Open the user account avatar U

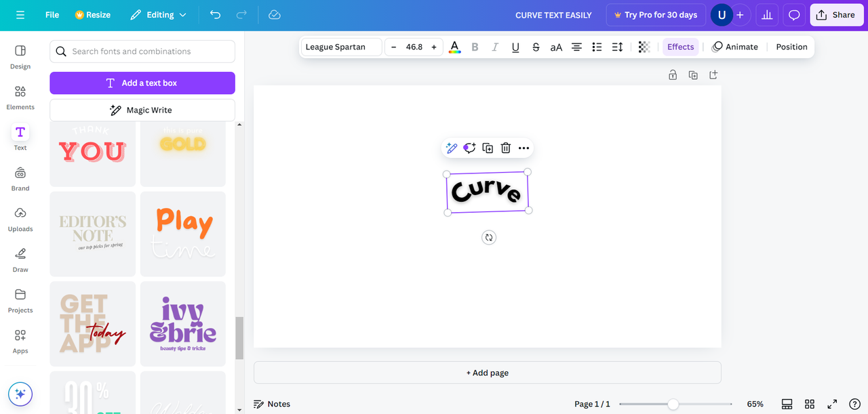(x=722, y=15)
